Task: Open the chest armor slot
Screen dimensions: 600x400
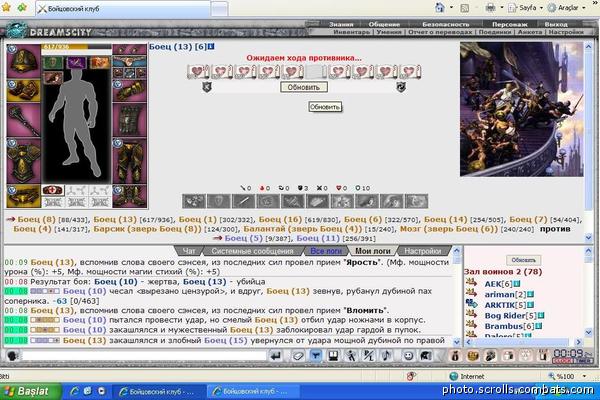Action: (x=23, y=161)
